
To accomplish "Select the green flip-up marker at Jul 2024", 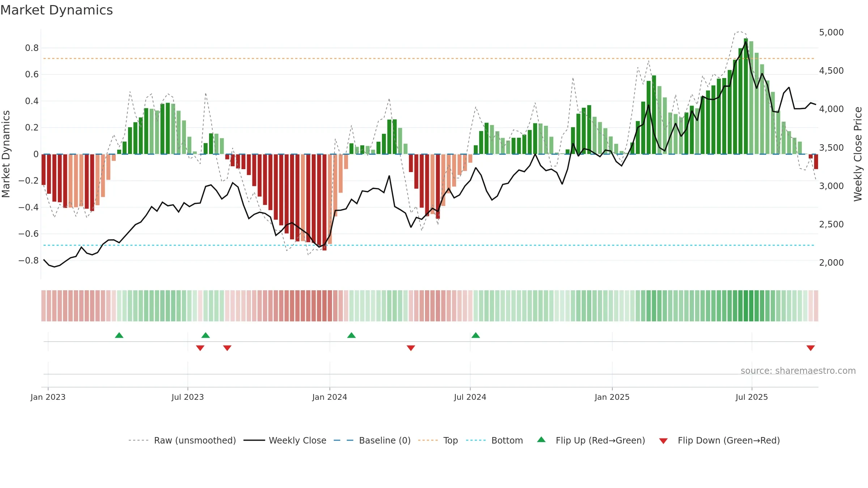I will pos(476,335).
